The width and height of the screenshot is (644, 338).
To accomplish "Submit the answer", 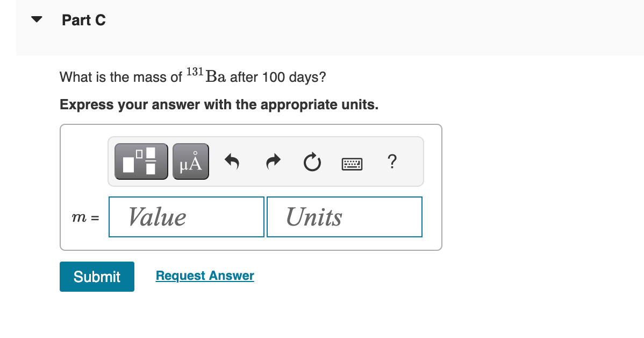I will pos(97,276).
